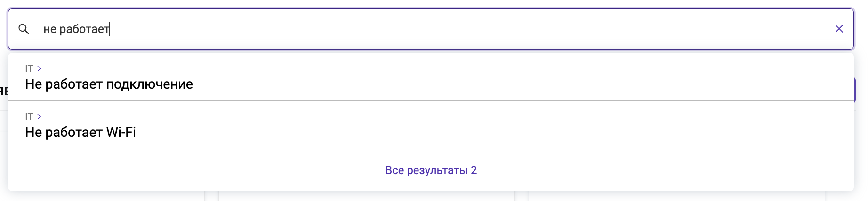Click the word "Не" in the Wi-Fi suggestion
The height and width of the screenshot is (201, 868).
(x=33, y=133)
